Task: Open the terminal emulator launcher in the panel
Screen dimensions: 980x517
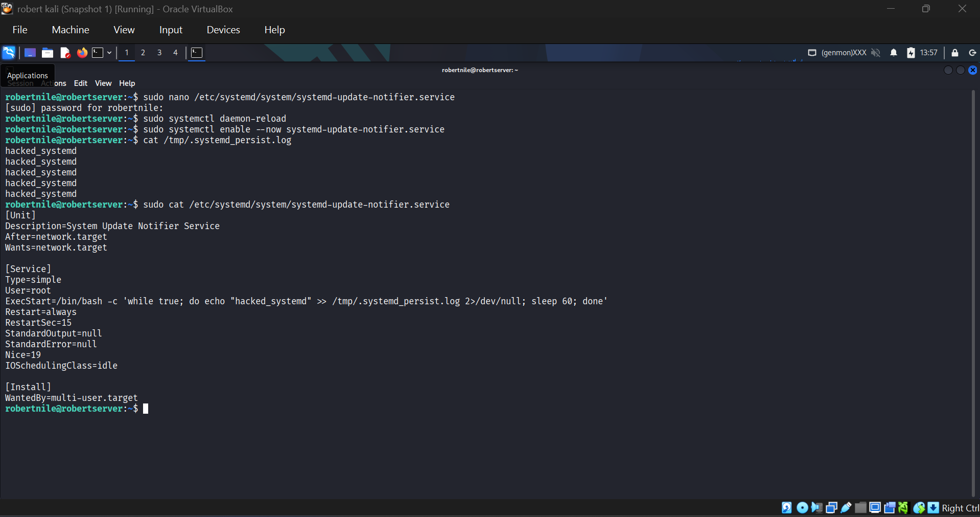Action: (x=98, y=53)
